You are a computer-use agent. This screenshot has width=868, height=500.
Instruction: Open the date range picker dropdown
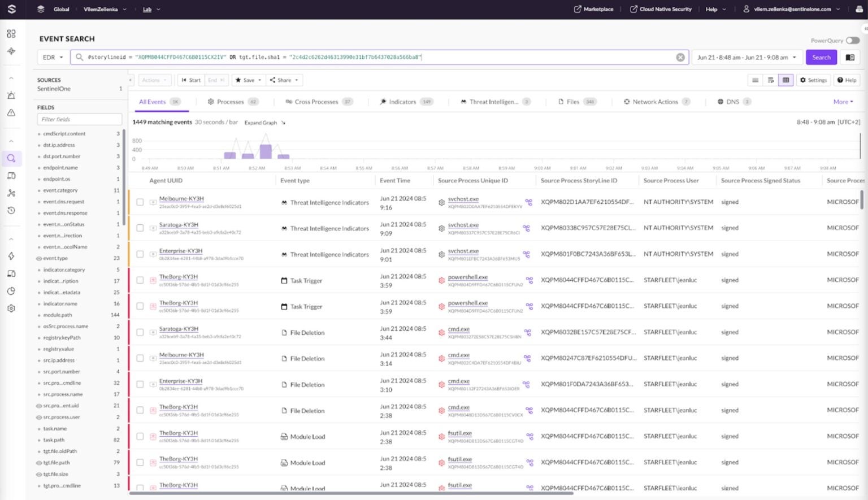coord(747,57)
